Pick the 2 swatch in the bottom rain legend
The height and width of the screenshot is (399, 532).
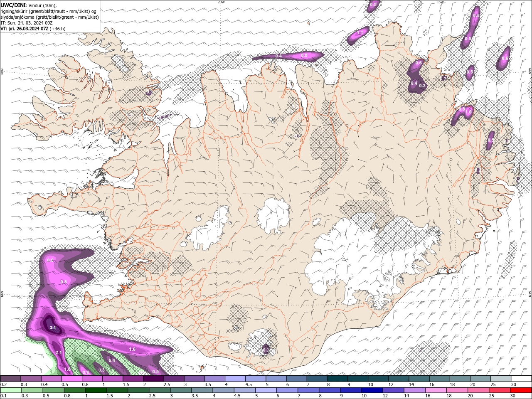tap(138, 390)
